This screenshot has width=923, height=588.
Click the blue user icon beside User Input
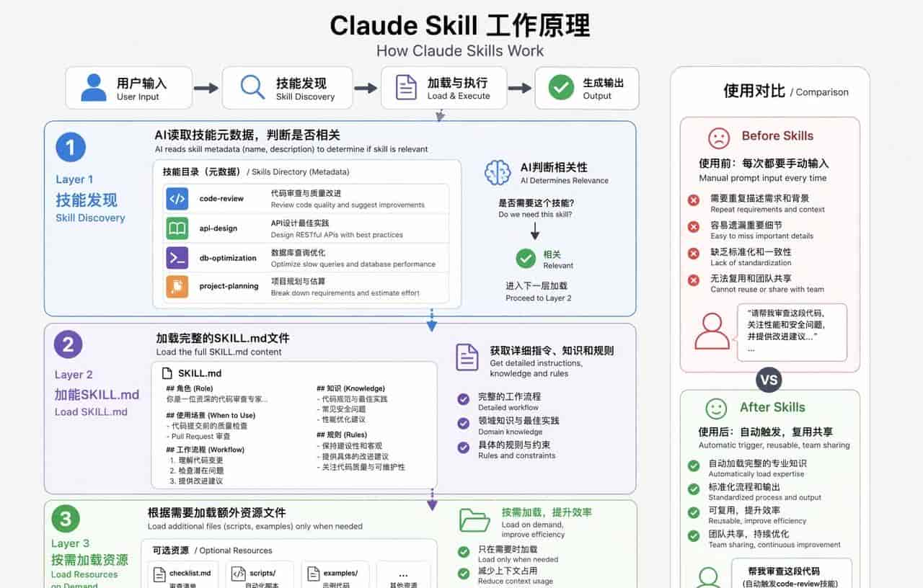(x=93, y=88)
